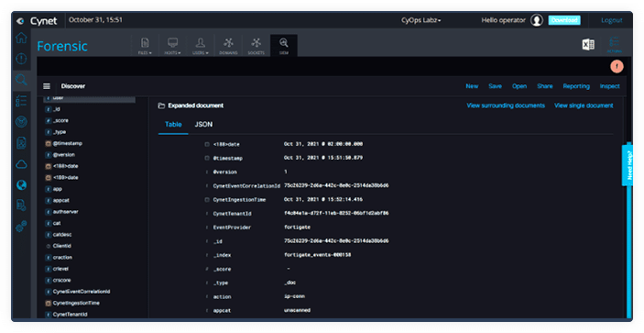Open the checklist icon in left sidebar
Screen dimensions: 644x333
tap(21, 100)
